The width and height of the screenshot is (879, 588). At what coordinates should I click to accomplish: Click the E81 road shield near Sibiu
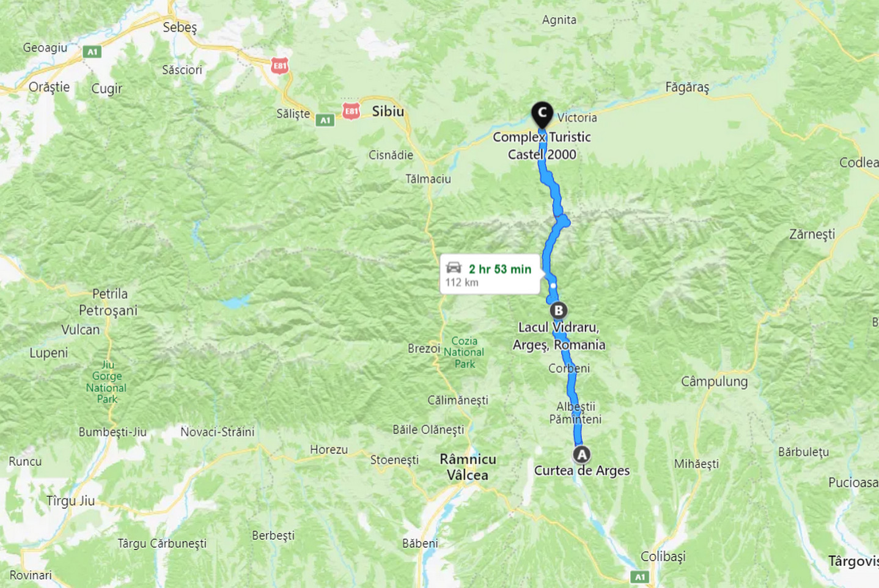pos(351,111)
